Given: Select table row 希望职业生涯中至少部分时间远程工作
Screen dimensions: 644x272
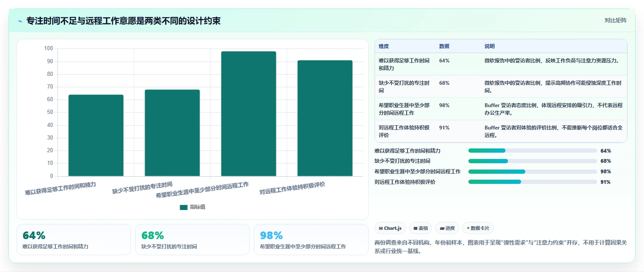Looking at the screenshot, I should coord(501,109).
